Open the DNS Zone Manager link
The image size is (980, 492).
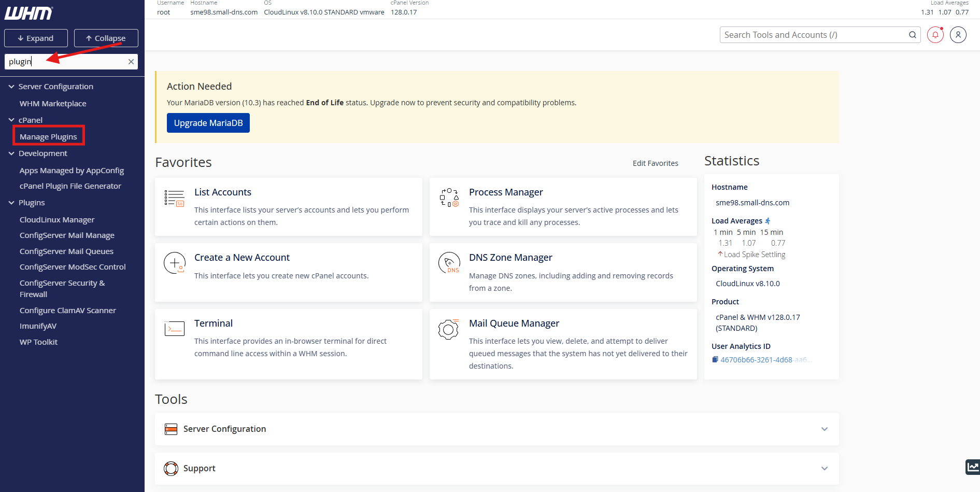point(510,258)
